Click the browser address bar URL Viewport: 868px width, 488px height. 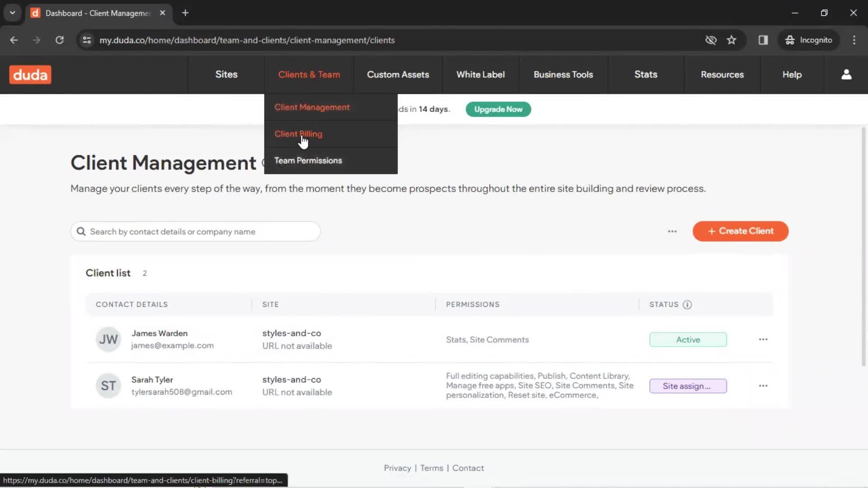[247, 40]
